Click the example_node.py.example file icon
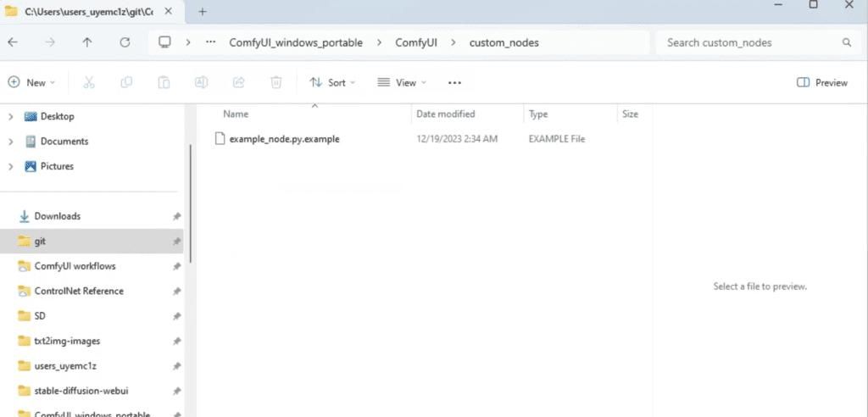 [x=220, y=139]
